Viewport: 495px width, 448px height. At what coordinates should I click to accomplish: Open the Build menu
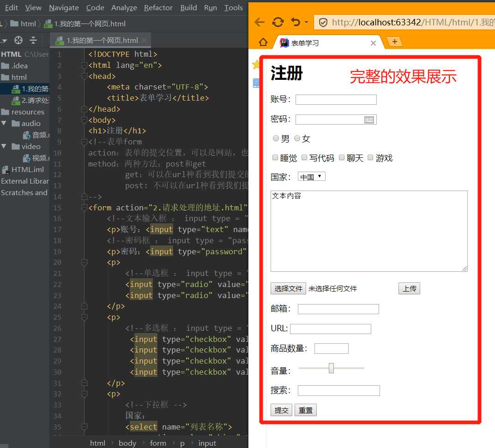click(188, 7)
